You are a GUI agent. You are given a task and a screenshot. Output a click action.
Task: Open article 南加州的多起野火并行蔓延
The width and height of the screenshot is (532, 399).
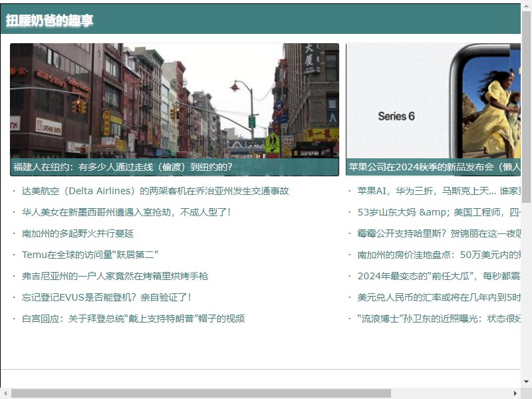click(78, 233)
